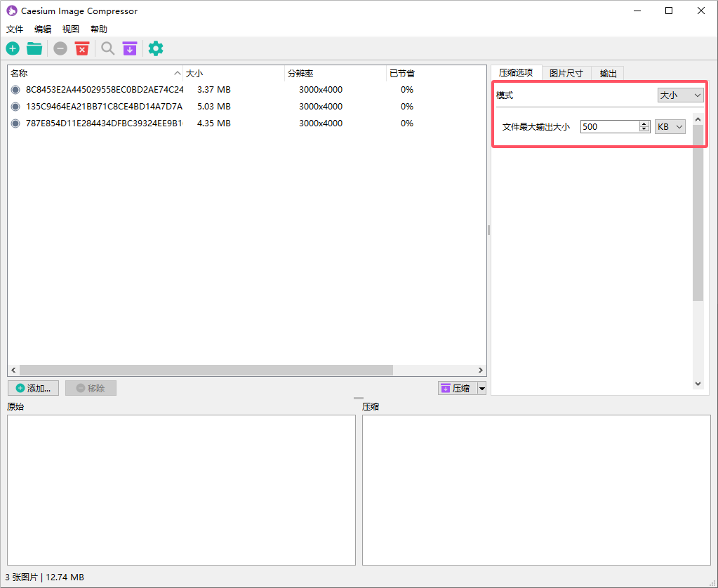Open settings with the gear icon
This screenshot has width=718, height=588.
tap(156, 48)
